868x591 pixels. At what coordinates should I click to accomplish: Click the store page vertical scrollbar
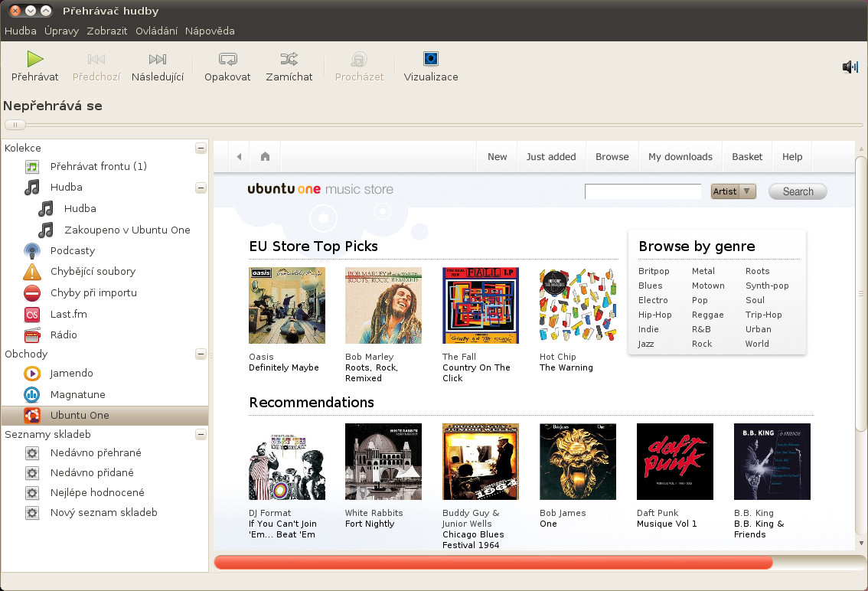[861, 293]
